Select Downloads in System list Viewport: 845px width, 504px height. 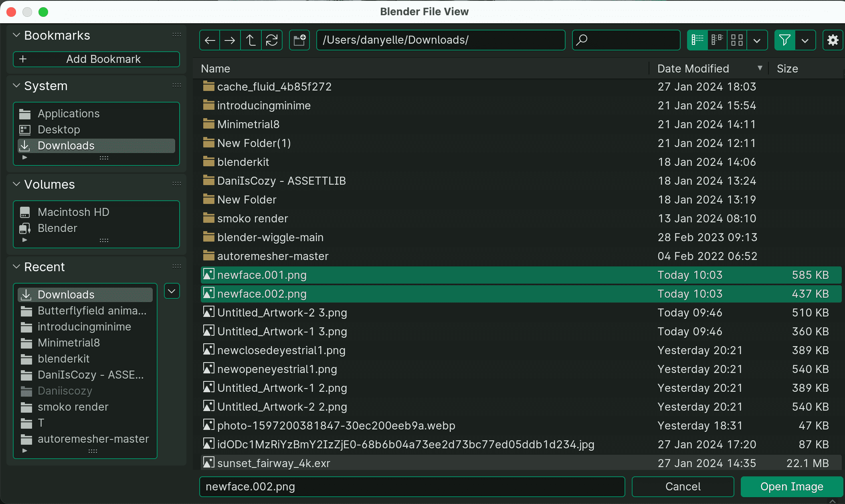pyautogui.click(x=96, y=146)
